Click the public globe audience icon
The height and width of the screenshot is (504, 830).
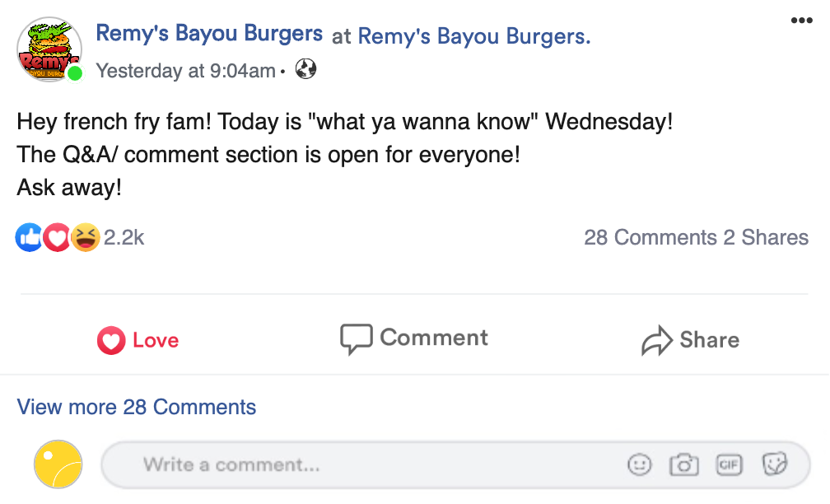pyautogui.click(x=305, y=70)
